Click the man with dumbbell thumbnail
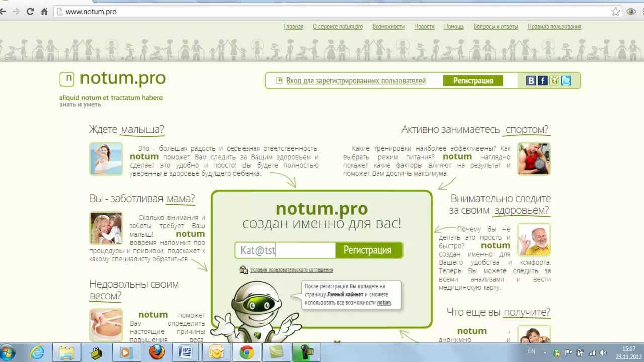 pos(534,159)
